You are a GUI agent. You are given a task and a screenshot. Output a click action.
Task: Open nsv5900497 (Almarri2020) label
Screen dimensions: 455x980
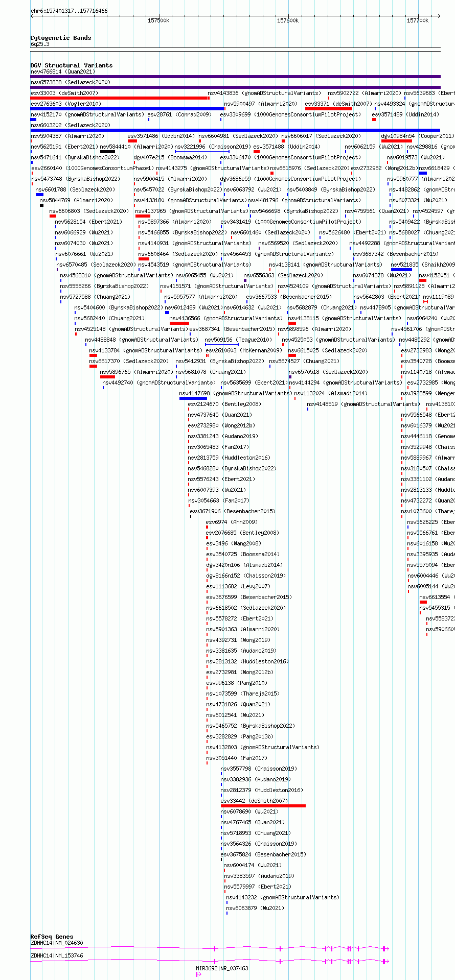click(x=261, y=104)
